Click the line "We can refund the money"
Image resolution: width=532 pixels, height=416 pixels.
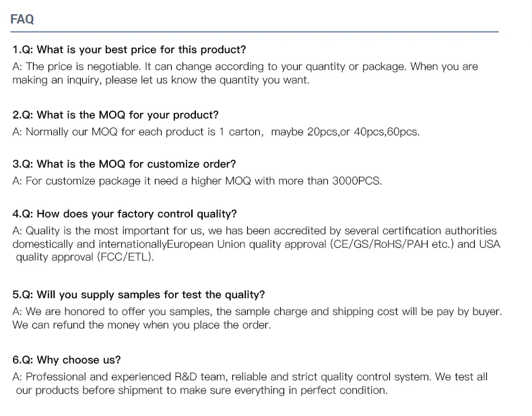[141, 325]
